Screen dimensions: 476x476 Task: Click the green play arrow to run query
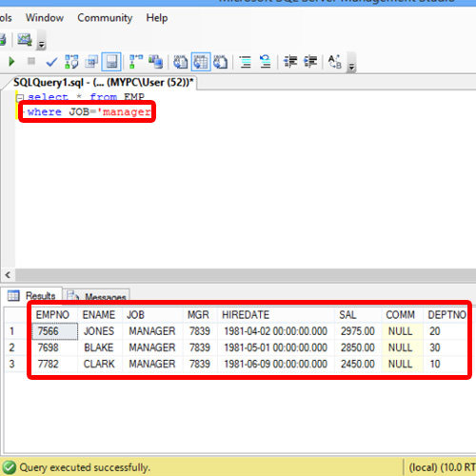pos(11,61)
